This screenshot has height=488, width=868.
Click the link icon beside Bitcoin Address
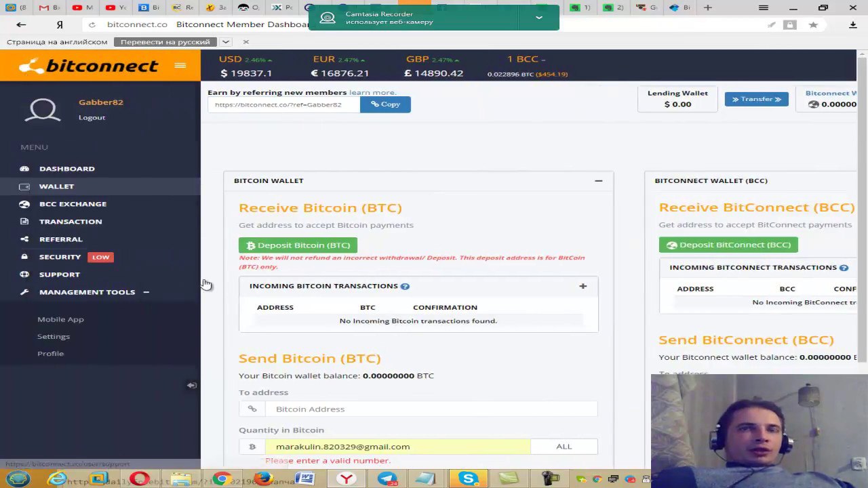point(252,409)
